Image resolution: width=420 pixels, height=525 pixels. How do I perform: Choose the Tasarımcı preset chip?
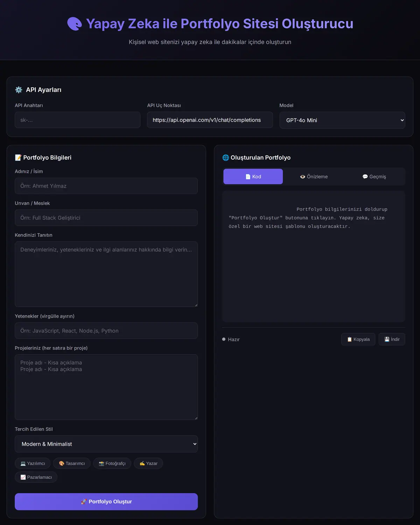(x=72, y=463)
